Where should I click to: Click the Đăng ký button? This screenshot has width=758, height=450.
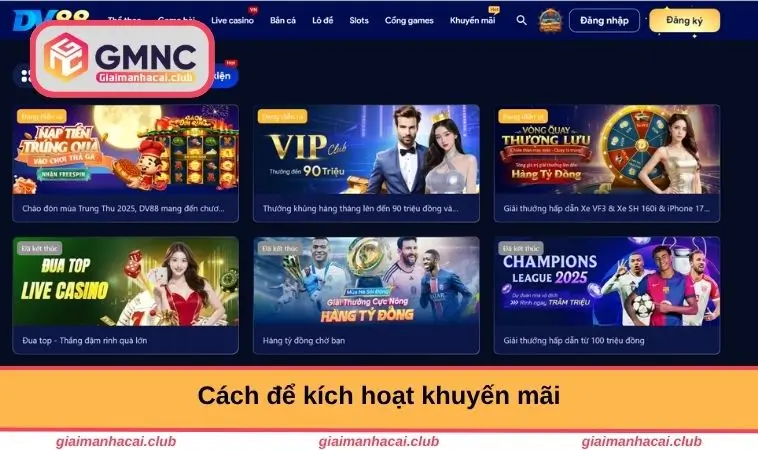click(684, 21)
